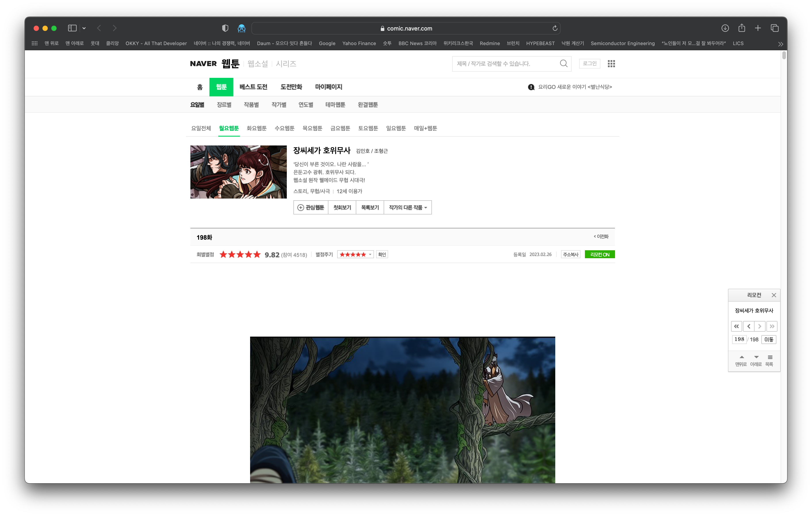Click 웹소설 link in header
Viewport: 812px width, 516px height.
[x=258, y=64]
